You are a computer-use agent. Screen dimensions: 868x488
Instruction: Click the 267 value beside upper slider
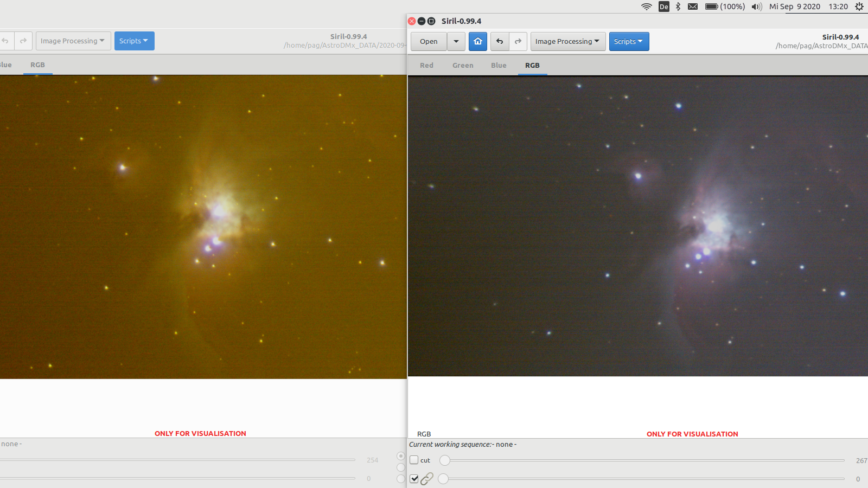click(x=861, y=460)
